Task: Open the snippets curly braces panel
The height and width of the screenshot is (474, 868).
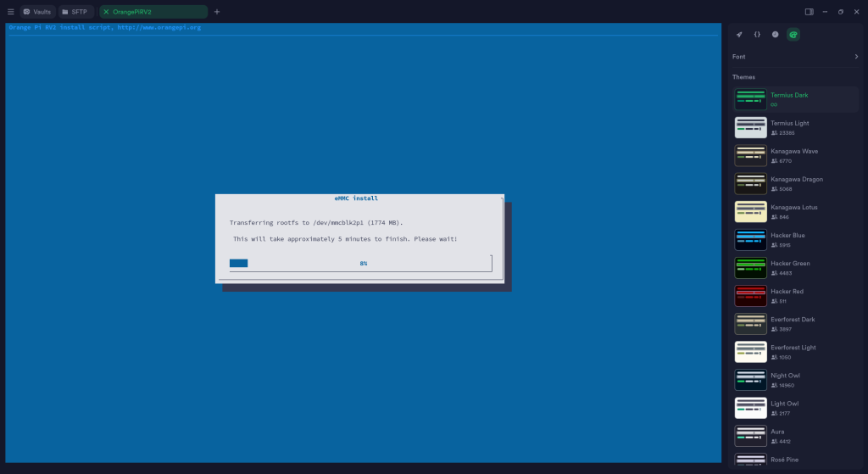Action: pos(757,35)
